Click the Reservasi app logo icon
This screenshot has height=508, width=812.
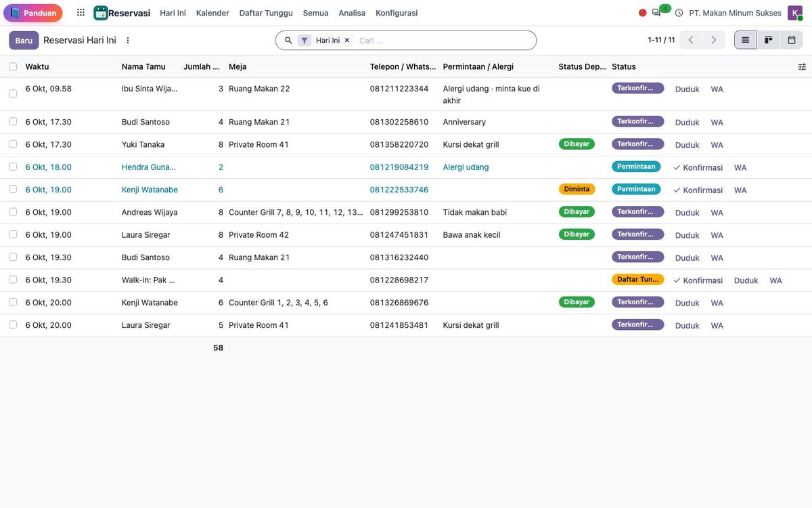coord(101,13)
